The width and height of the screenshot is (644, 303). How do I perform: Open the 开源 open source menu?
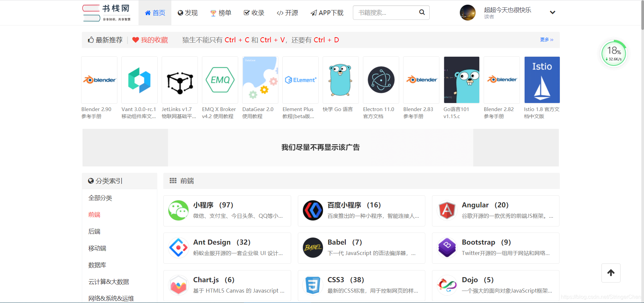click(x=287, y=13)
